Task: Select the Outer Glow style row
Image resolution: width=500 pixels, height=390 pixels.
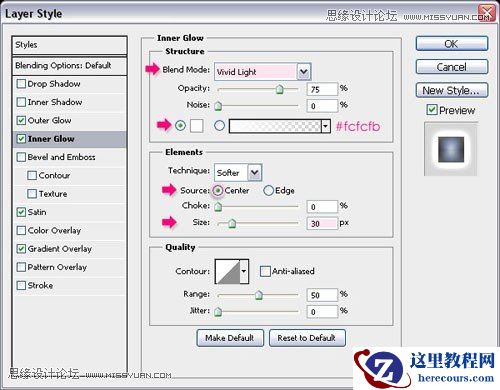Action: 69,120
